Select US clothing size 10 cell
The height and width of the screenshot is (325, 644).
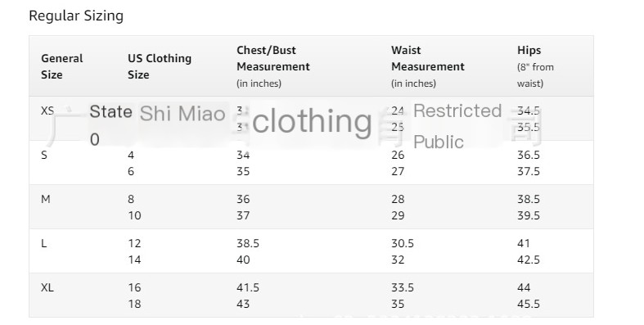click(x=134, y=215)
